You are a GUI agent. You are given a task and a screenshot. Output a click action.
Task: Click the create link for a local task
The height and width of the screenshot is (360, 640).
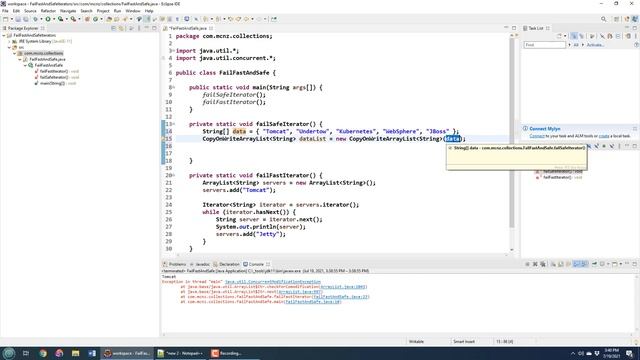(604, 136)
